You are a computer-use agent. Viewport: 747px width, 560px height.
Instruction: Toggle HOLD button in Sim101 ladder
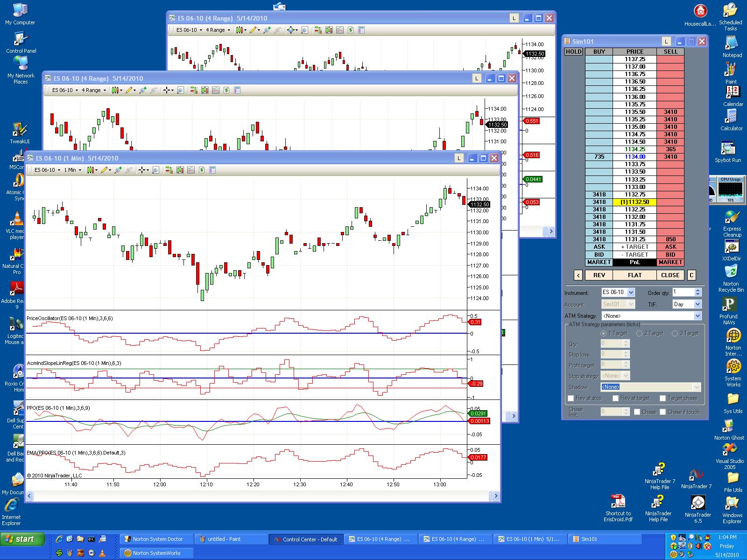(x=573, y=52)
